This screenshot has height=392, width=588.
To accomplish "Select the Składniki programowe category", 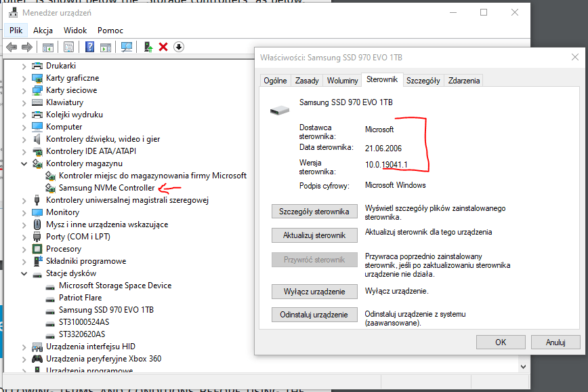I will click(86, 261).
